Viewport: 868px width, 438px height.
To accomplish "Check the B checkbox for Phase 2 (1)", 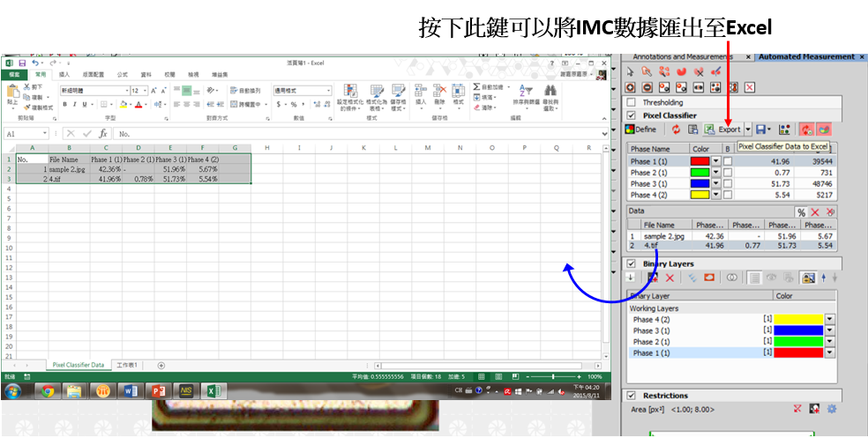I will point(728,172).
